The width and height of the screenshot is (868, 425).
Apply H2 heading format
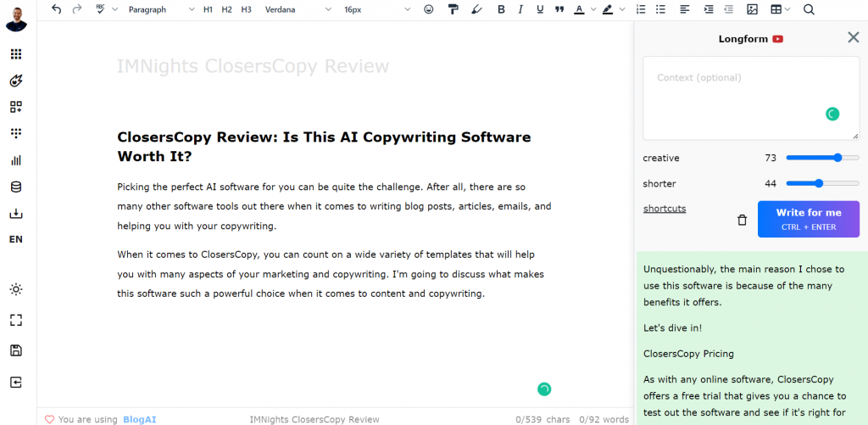pyautogui.click(x=226, y=9)
